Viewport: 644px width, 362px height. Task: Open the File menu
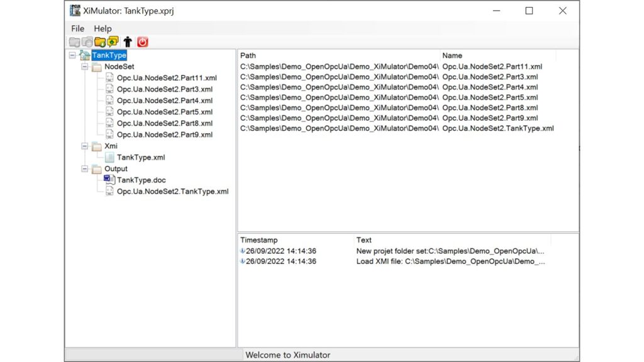click(x=77, y=28)
